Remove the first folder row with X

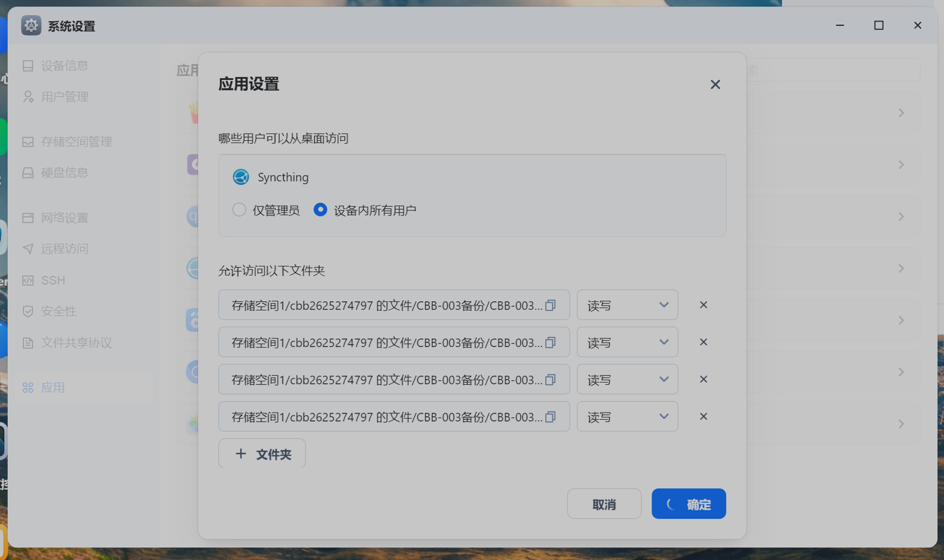click(703, 305)
